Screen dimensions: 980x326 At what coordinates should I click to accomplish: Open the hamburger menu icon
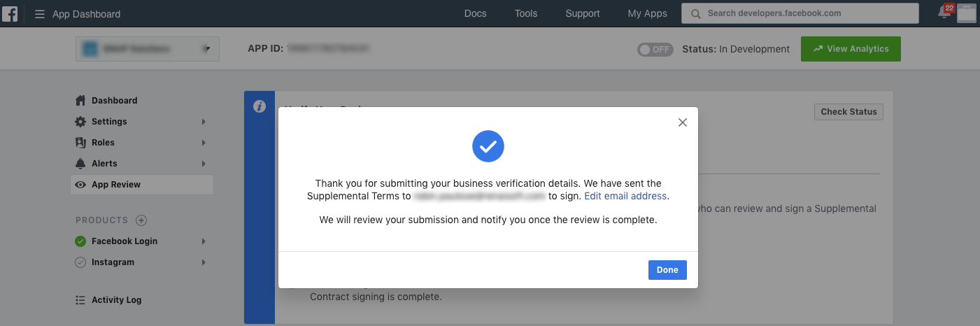point(40,14)
